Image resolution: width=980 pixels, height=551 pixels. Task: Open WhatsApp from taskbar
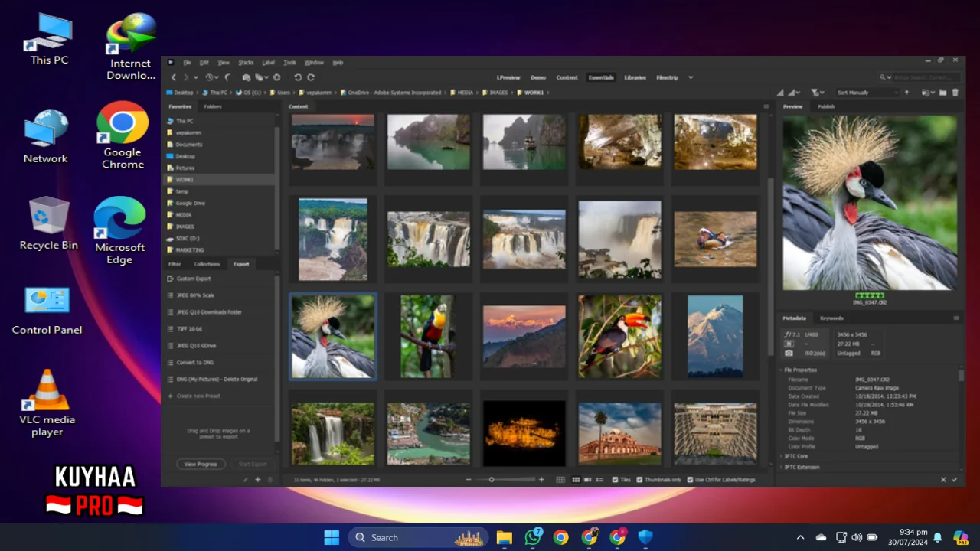click(x=533, y=537)
